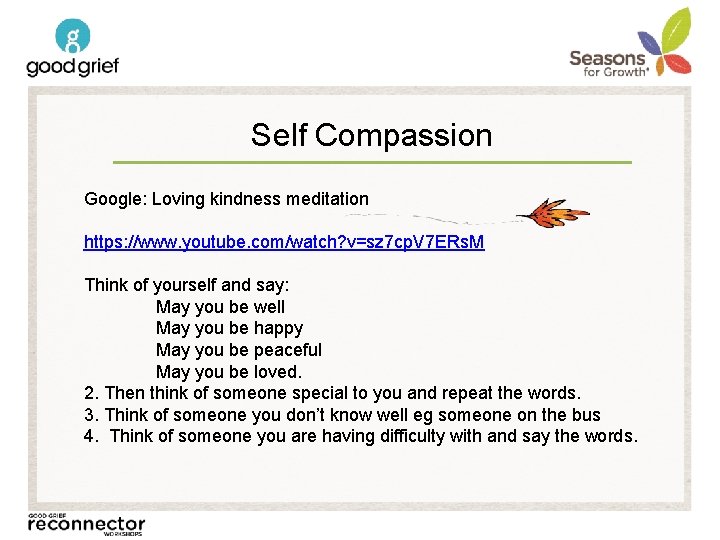Click the 'Google: Loving kindness meditation' line
This screenshot has height=540, width=720.
(x=226, y=199)
